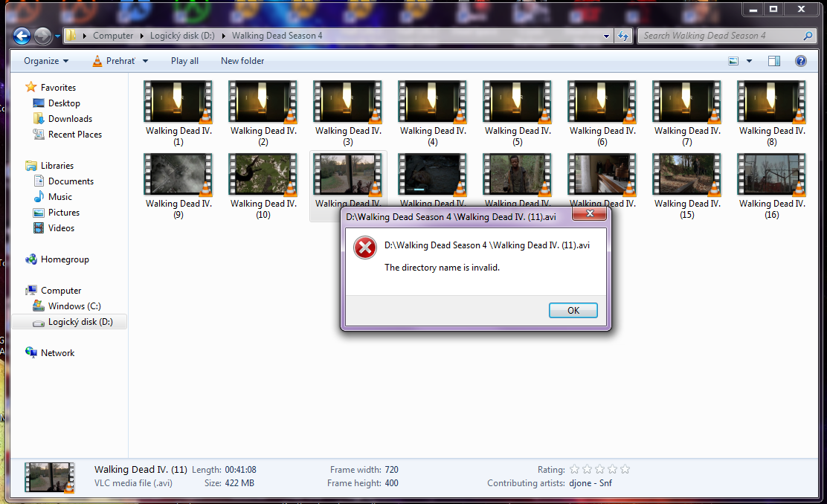The width and height of the screenshot is (827, 504).
Task: Click the Change your view icon
Action: coord(733,61)
